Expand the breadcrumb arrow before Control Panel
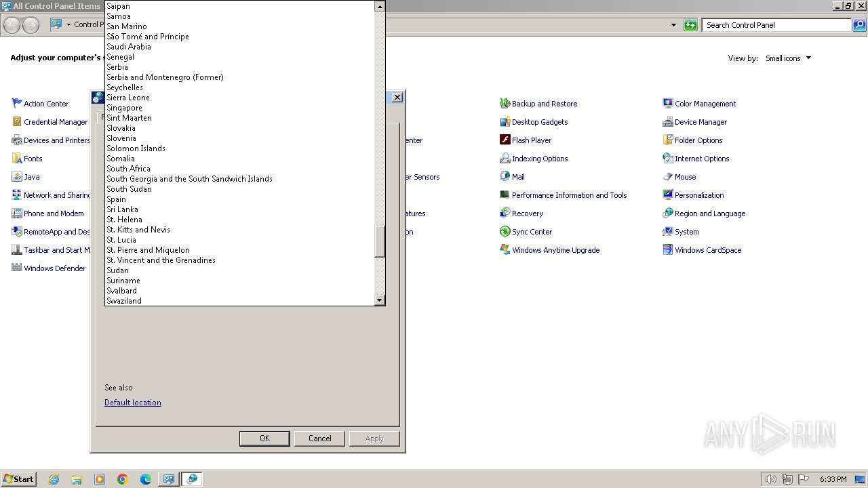The image size is (868, 488). click(68, 25)
